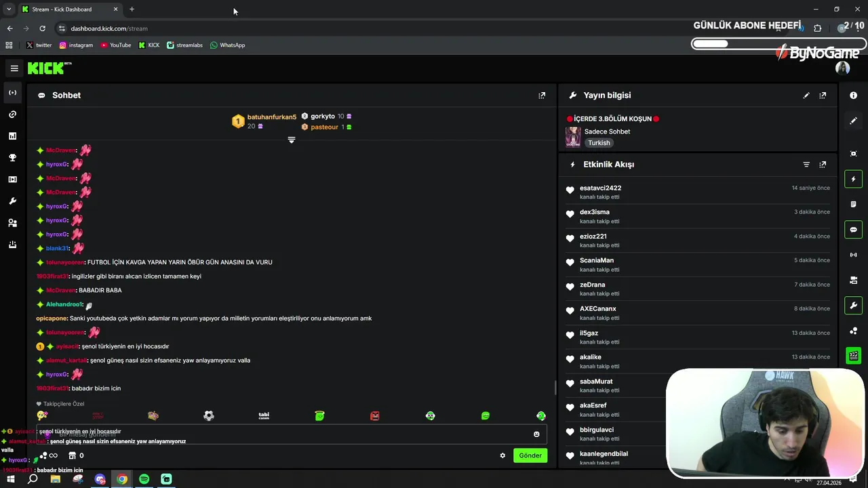Viewport: 868px width, 488px height.
Task: Switch to the Stream - Kick Dashboard tab
Action: [70, 9]
